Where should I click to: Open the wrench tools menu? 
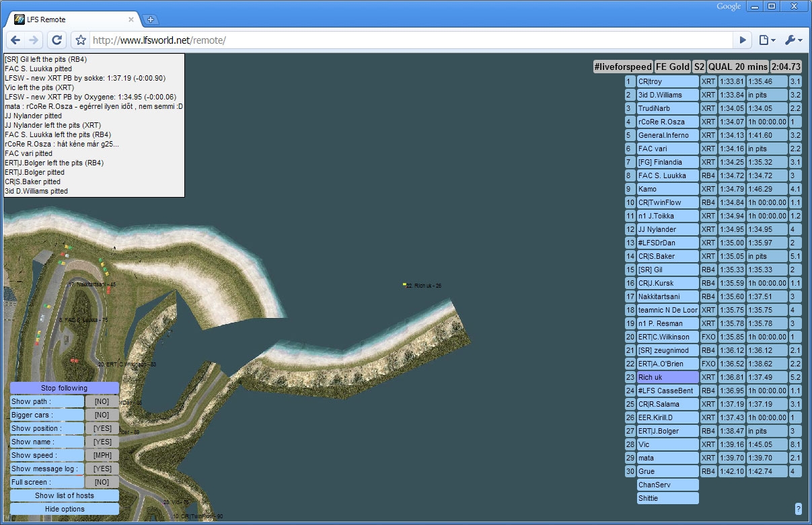793,40
